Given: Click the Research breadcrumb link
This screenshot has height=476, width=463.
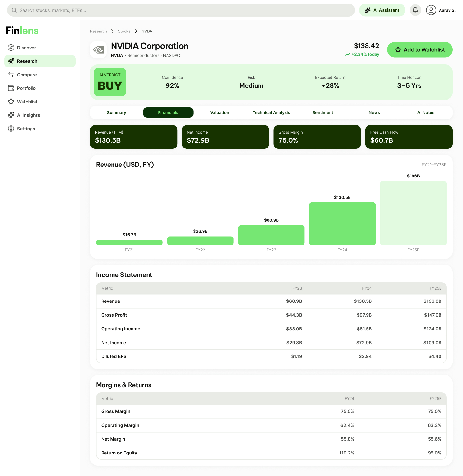Looking at the screenshot, I should pyautogui.click(x=98, y=31).
